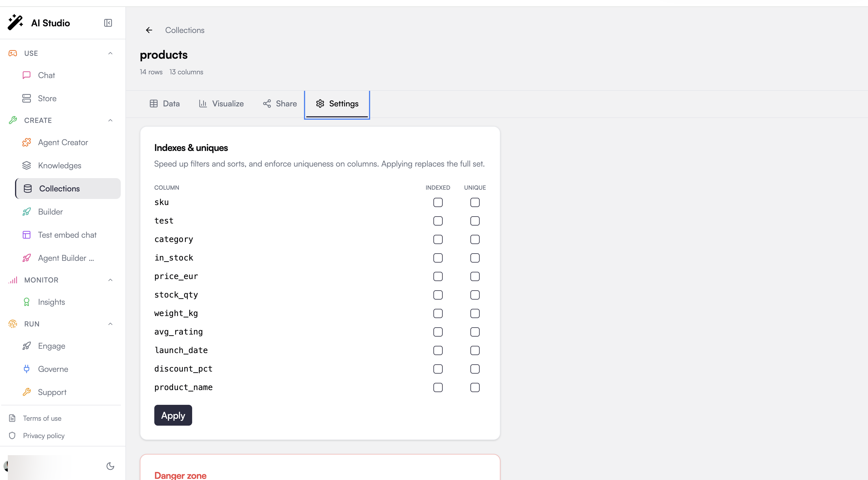The width and height of the screenshot is (868, 480).
Task: Click the Insights award ribbon icon
Action: pyautogui.click(x=27, y=302)
